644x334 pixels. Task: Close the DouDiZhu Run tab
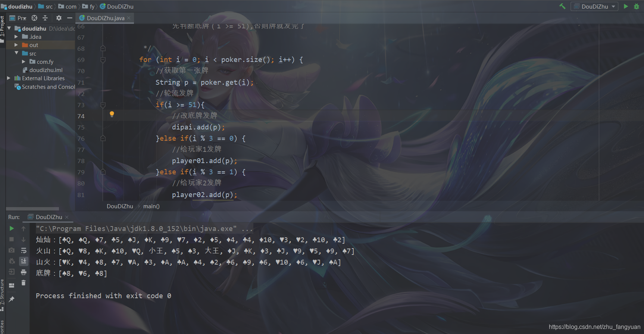click(x=67, y=217)
